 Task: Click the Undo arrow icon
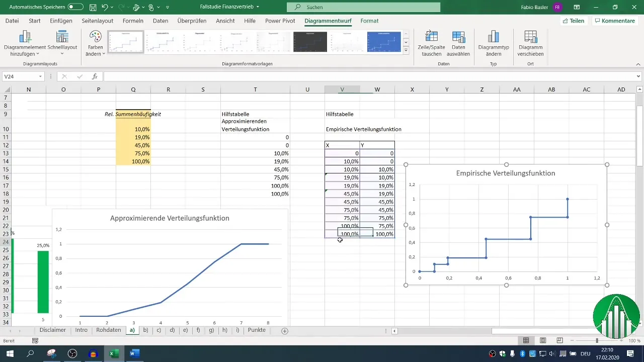(x=105, y=7)
